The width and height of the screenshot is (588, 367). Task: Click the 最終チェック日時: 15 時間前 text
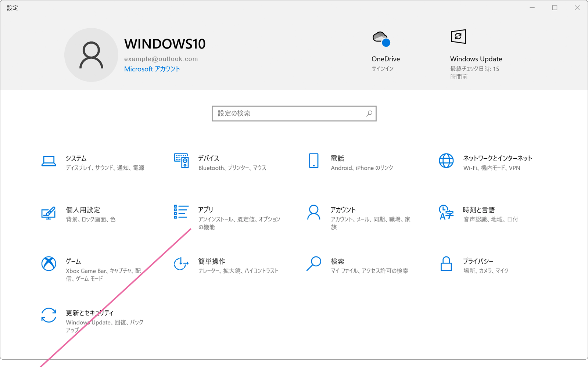click(475, 73)
